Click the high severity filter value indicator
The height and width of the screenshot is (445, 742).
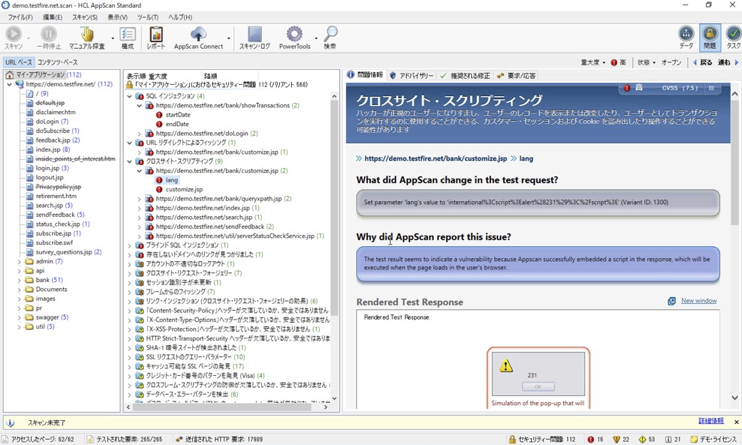point(618,62)
